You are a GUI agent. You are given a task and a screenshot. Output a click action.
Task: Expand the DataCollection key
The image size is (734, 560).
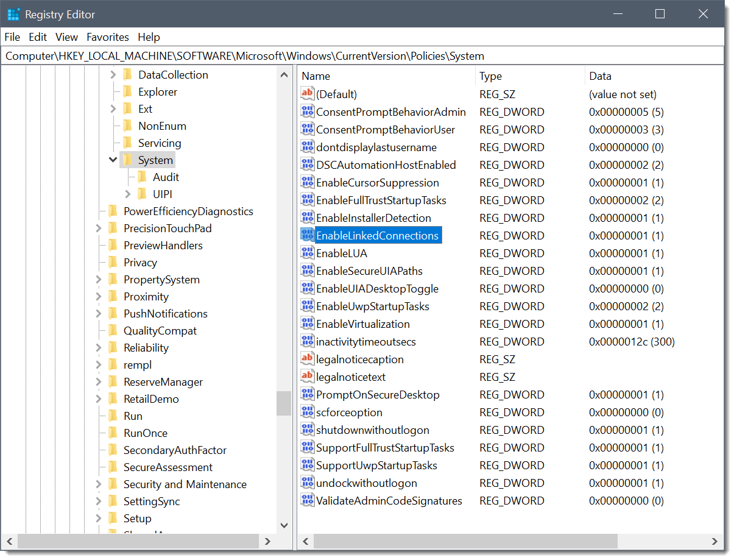[113, 75]
